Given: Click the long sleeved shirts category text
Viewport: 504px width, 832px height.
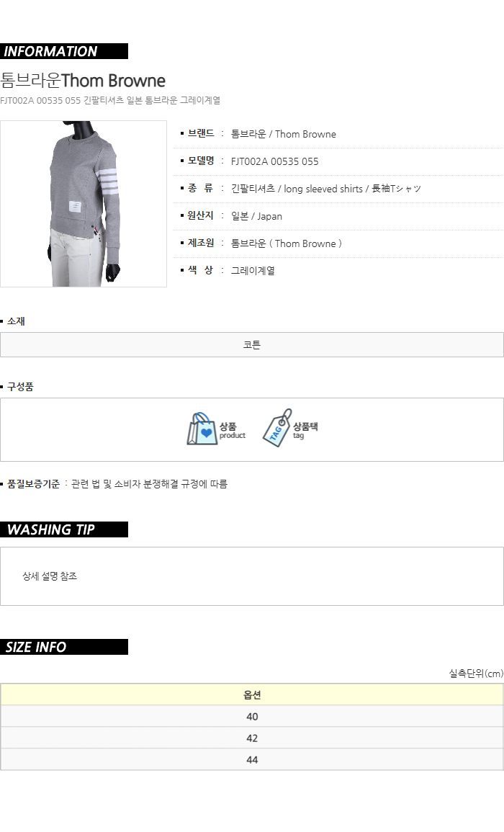Looking at the screenshot, I should pos(323,189).
